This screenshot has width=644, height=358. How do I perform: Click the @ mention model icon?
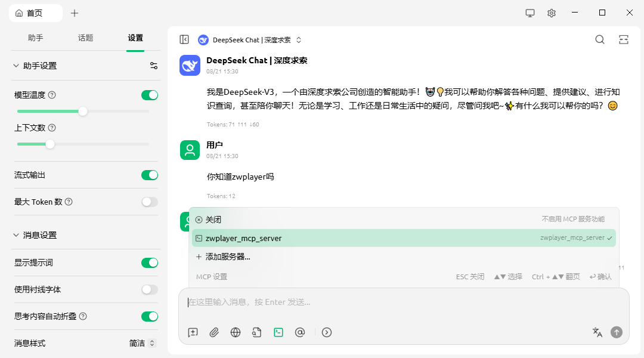pyautogui.click(x=300, y=332)
